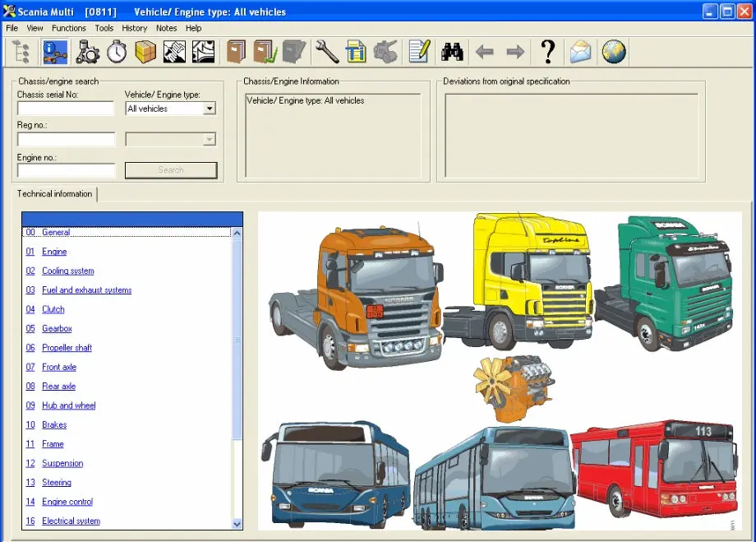Click the dark blue coach bus image

pyautogui.click(x=336, y=475)
